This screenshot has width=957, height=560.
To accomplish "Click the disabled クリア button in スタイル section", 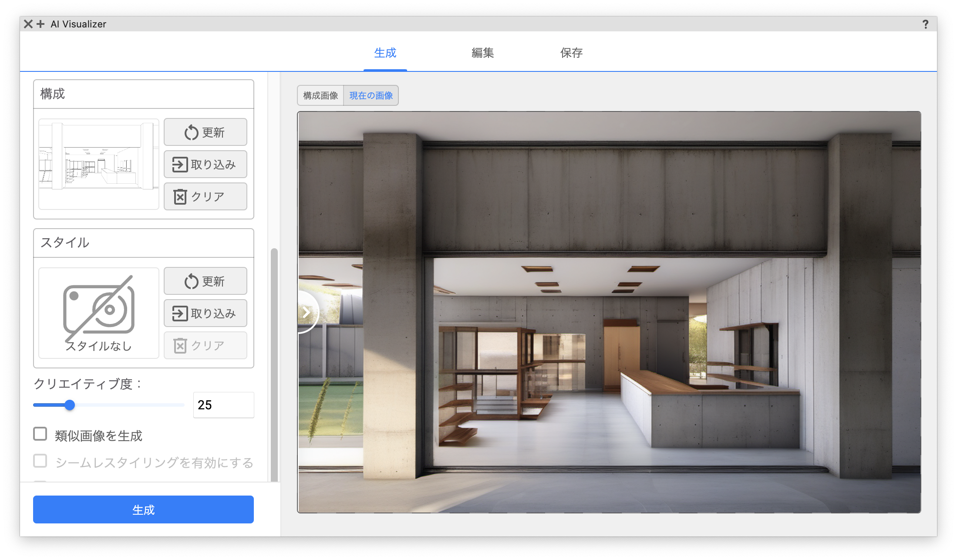I will click(x=206, y=346).
